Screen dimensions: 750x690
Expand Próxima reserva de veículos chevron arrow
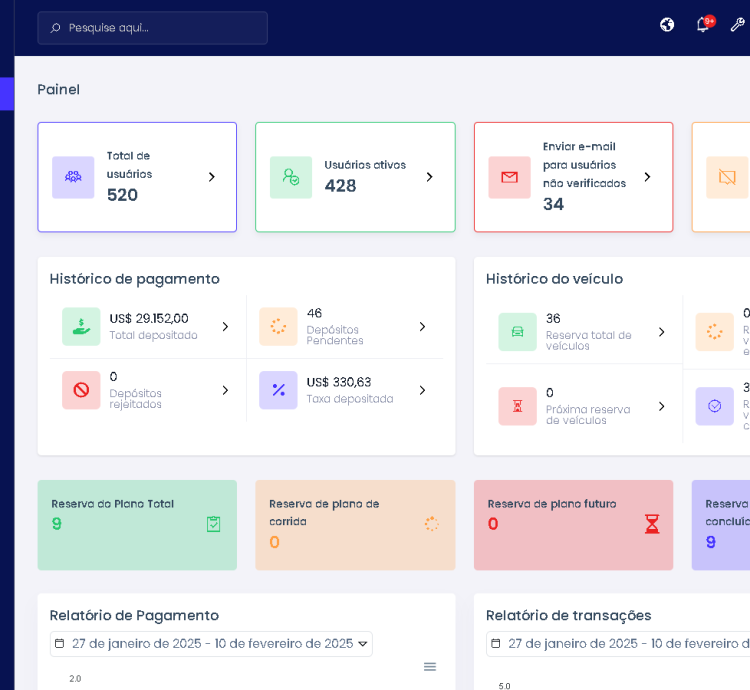[661, 406]
